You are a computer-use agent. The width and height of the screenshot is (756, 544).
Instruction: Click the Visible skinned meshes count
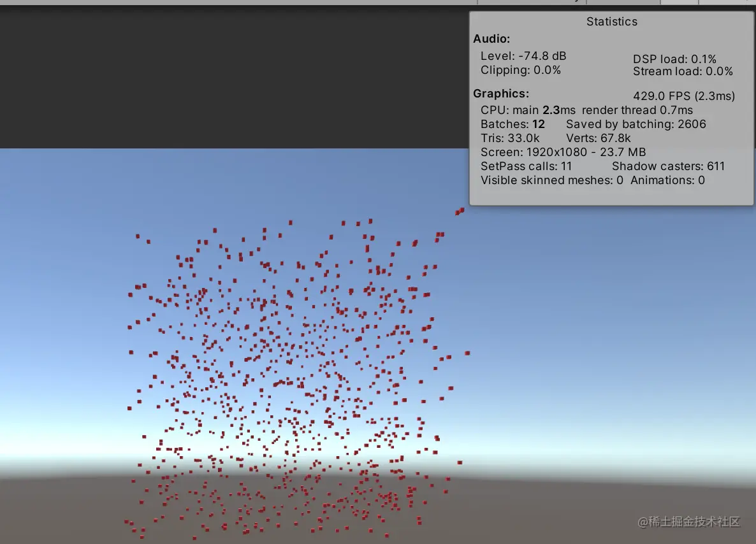[549, 180]
